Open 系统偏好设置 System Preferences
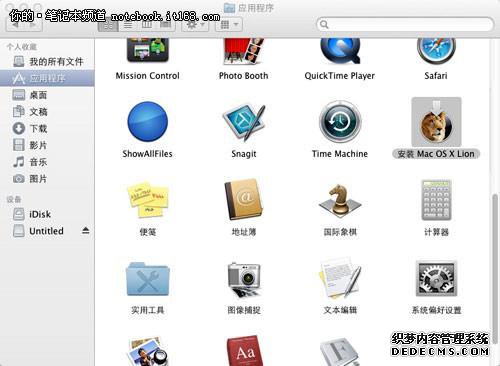This screenshot has height=366, width=500. (436, 279)
